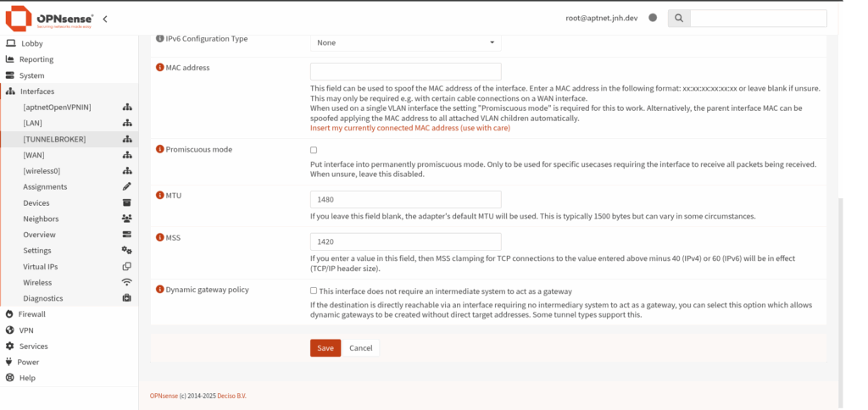868x410 pixels.
Task: Click the gears icon next to Settings
Action: click(x=127, y=251)
